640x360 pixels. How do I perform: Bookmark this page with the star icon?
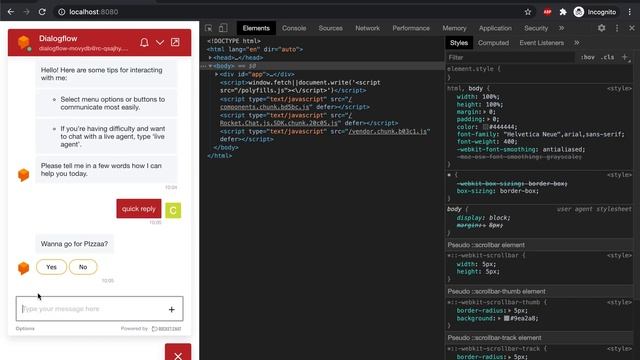click(x=528, y=12)
